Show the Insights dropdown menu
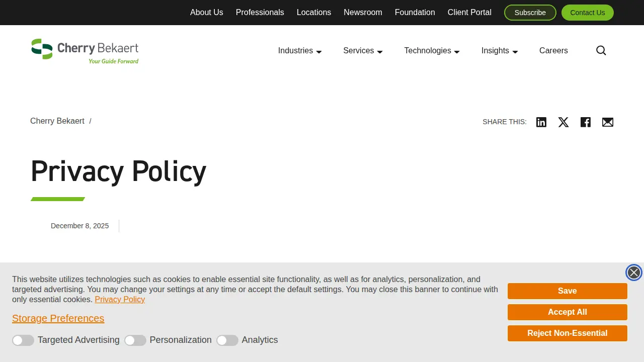 tap(500, 51)
